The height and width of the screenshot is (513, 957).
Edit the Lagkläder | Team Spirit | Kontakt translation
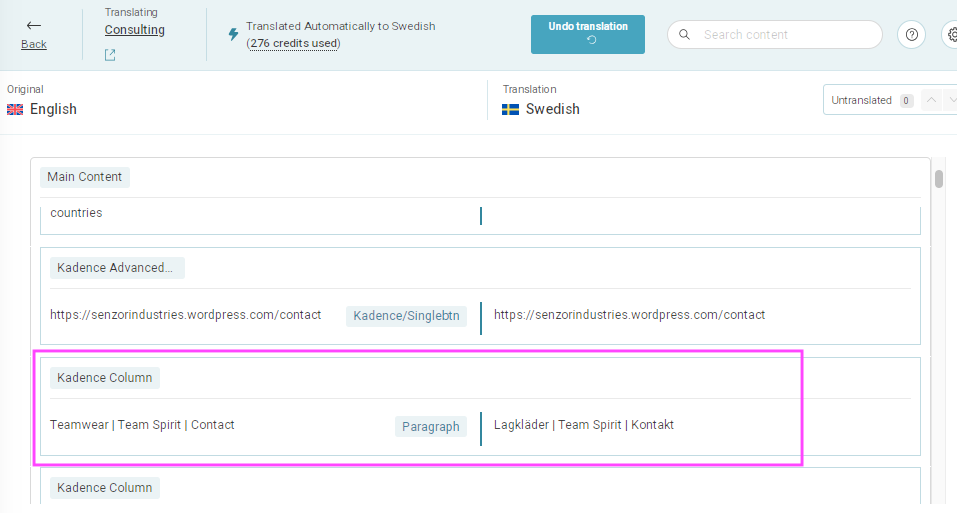pyautogui.click(x=583, y=425)
